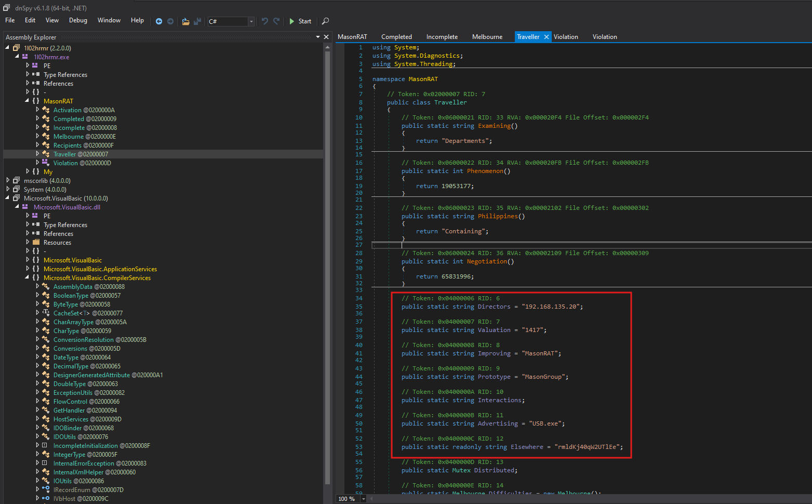Click the Redo toolbar icon
The height and width of the screenshot is (504, 812).
276,21
